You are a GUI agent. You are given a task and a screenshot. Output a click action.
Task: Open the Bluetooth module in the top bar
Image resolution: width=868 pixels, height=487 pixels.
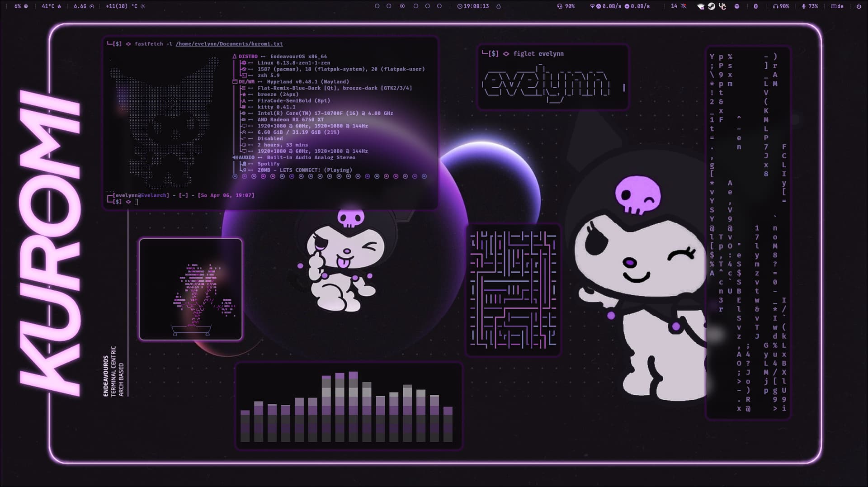tap(755, 6)
